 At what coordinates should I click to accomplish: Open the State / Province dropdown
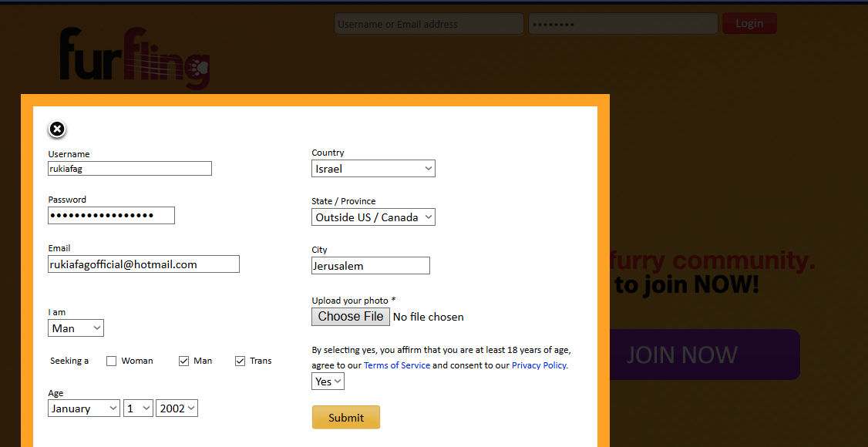373,217
